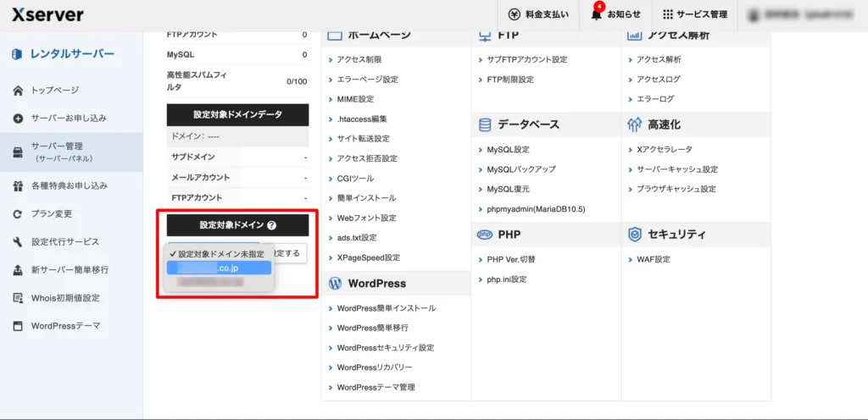Click the サーバーお申し込み plus icon
This screenshot has width=868, height=420.
coord(18,118)
